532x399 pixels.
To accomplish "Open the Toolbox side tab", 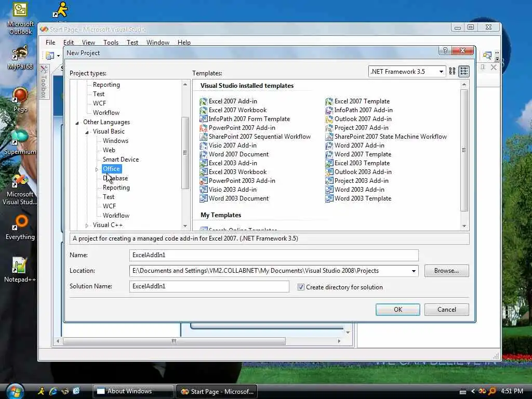I will 44,82.
